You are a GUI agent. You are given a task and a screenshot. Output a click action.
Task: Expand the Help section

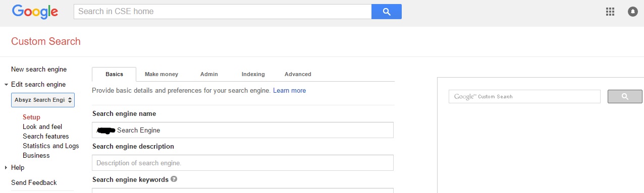click(x=6, y=168)
